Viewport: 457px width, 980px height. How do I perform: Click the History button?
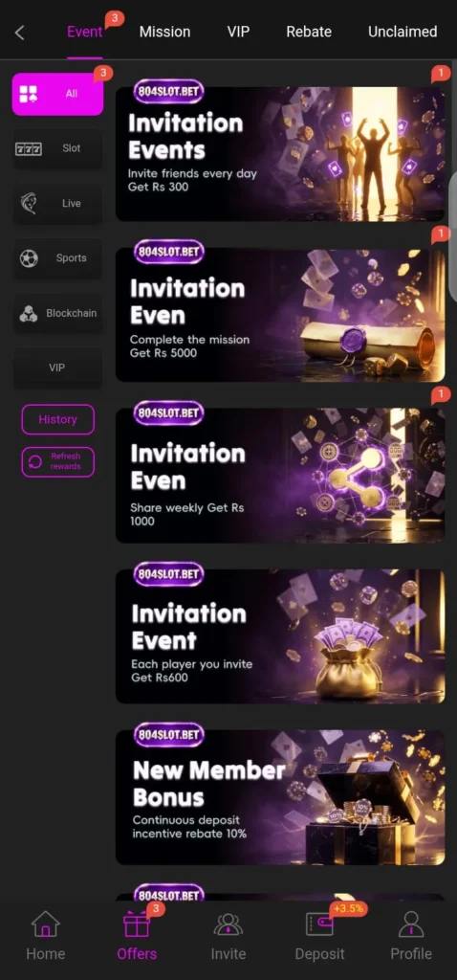(x=58, y=419)
